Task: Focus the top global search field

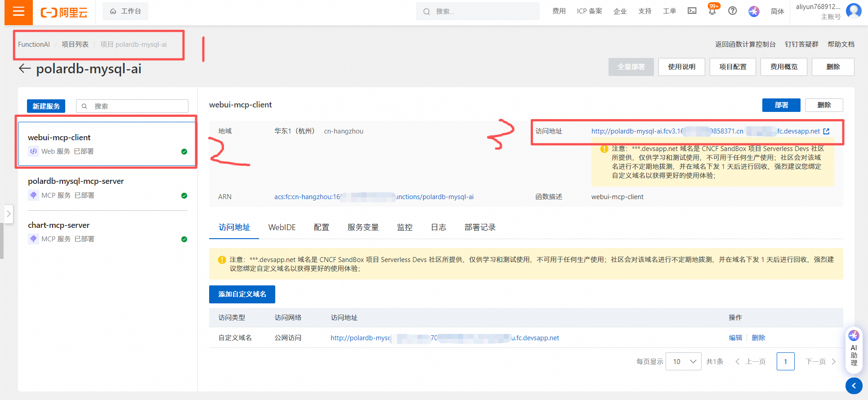Action: [478, 11]
